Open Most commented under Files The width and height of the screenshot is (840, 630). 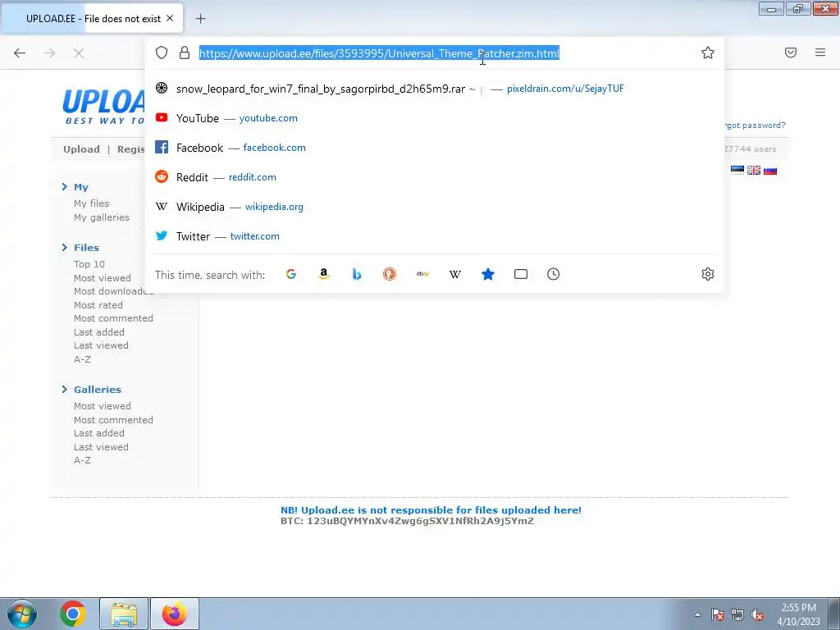pos(113,318)
